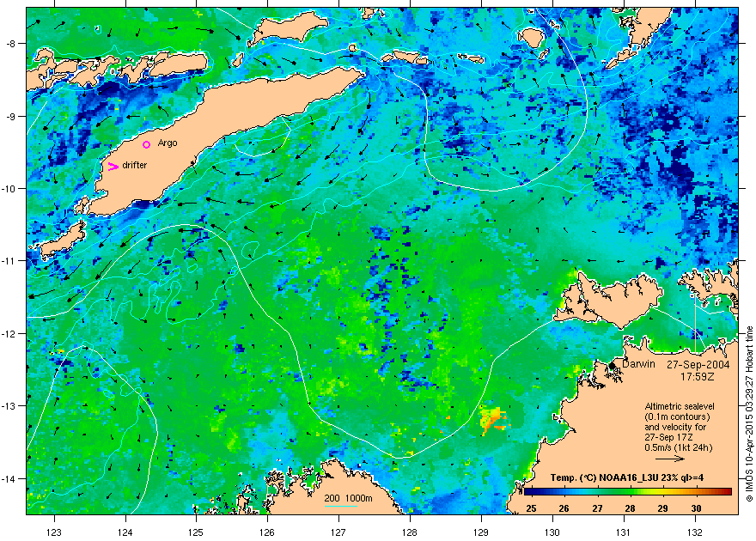The image size is (756, 541).
Task: Click the cyan 200m depth contour legend line
Action: (341, 506)
